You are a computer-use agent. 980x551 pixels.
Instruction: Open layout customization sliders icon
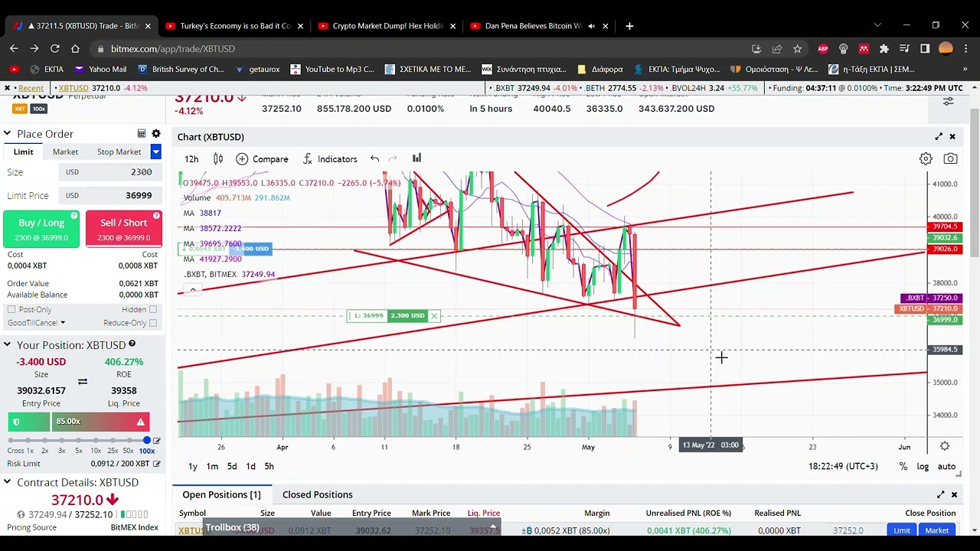coord(948,101)
